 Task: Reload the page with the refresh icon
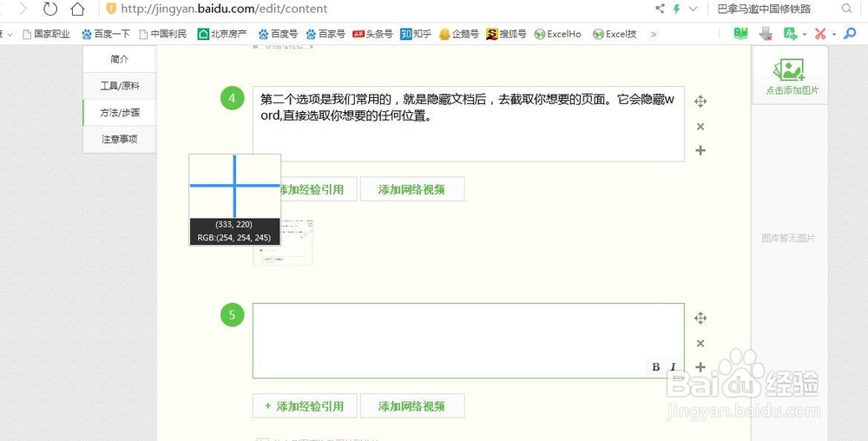pyautogui.click(x=50, y=9)
